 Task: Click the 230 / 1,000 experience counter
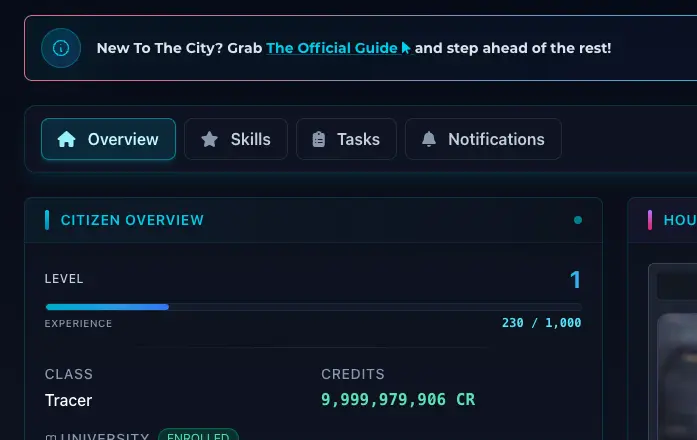point(541,323)
